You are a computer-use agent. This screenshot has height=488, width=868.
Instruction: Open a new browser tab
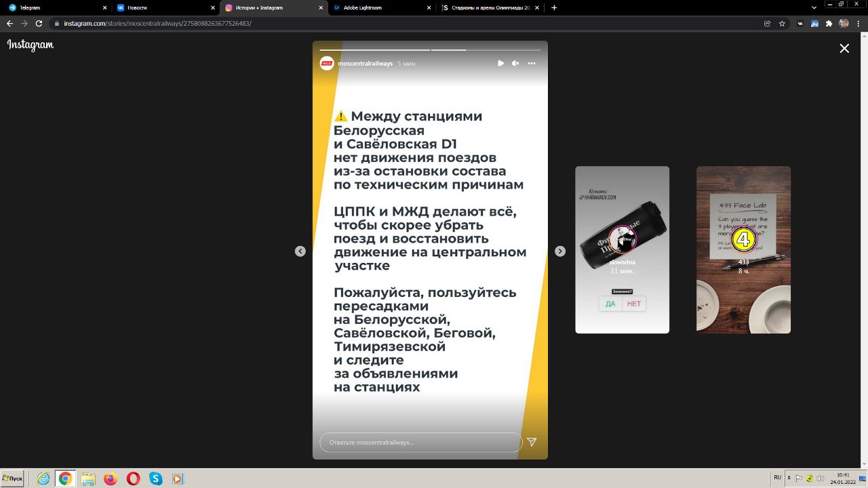tap(554, 7)
